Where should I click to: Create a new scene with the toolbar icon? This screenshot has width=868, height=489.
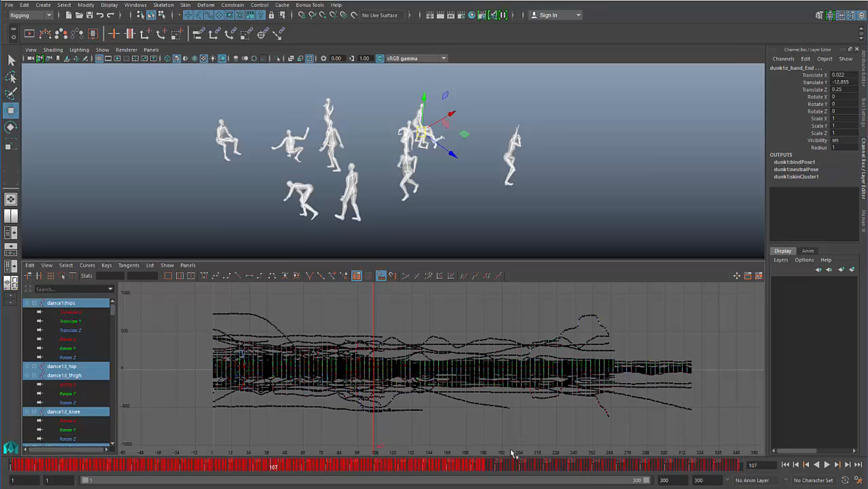point(68,15)
